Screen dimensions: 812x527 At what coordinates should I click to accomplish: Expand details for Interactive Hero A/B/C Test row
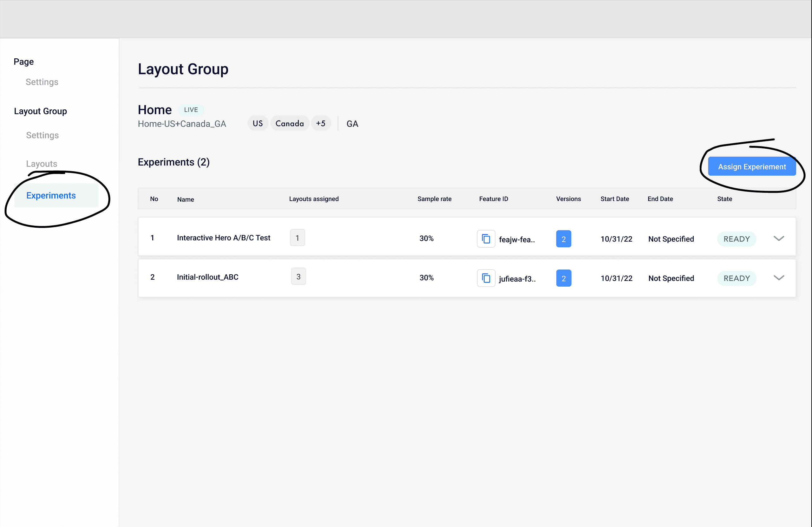(x=779, y=239)
